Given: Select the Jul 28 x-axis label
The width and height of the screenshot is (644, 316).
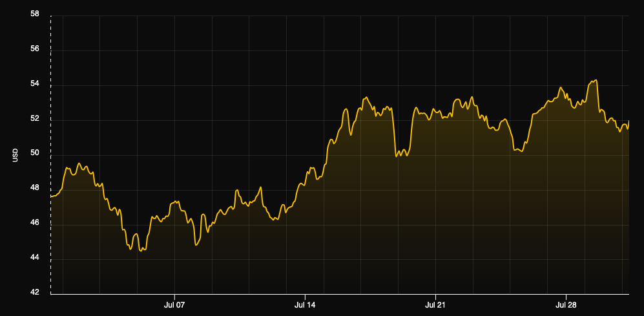Looking at the screenshot, I should coord(566,304).
